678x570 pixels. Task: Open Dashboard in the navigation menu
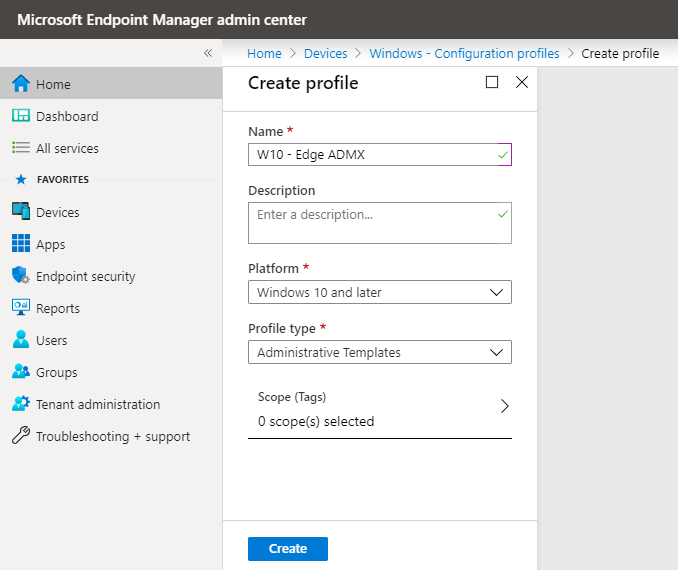coord(111,116)
